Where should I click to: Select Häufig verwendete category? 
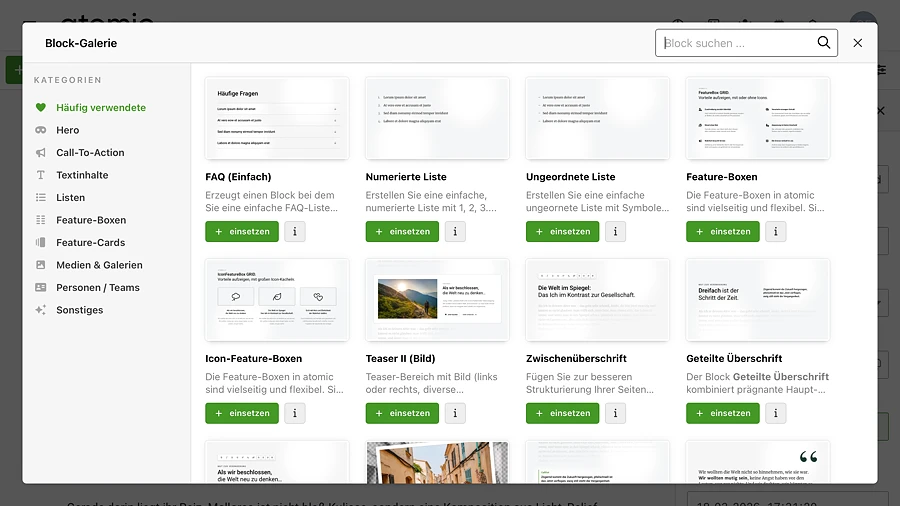pos(100,107)
